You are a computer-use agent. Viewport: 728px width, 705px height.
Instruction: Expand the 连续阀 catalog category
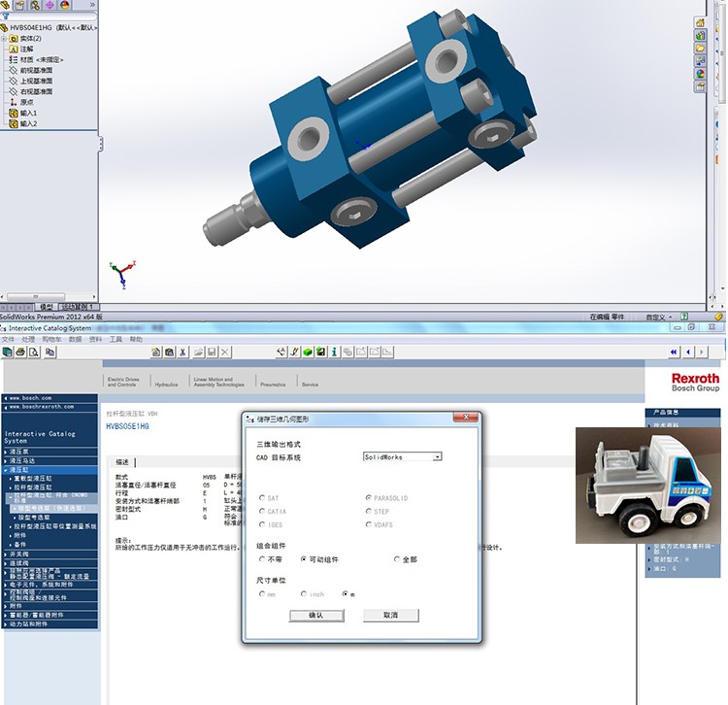click(6, 563)
